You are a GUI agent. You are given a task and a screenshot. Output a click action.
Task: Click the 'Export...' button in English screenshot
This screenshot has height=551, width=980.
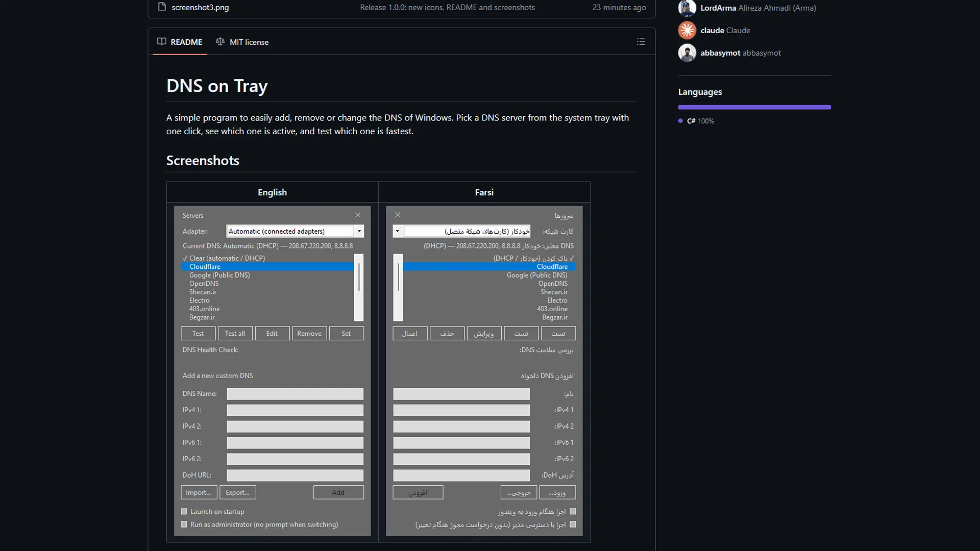pyautogui.click(x=238, y=492)
